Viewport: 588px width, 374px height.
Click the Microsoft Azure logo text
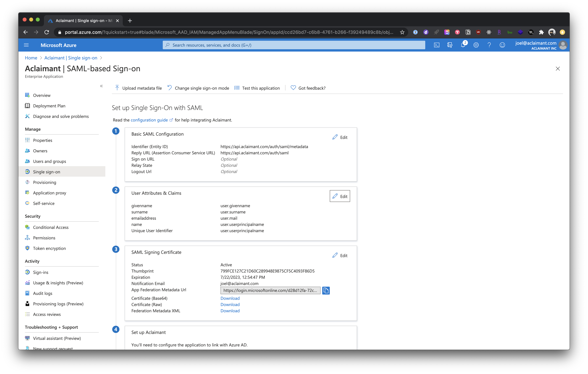[58, 45]
